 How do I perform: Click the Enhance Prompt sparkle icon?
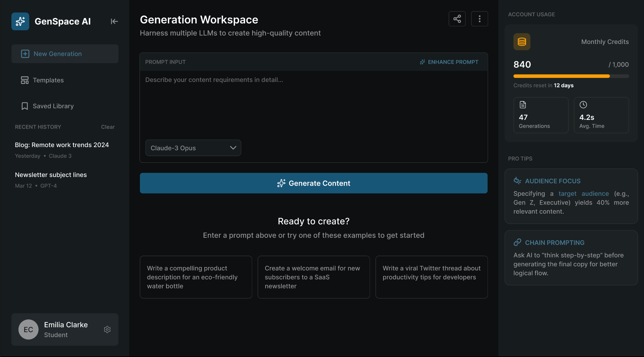click(x=422, y=62)
